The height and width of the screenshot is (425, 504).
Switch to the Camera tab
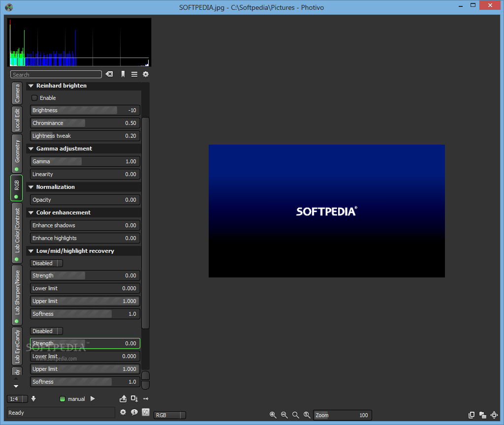click(17, 93)
